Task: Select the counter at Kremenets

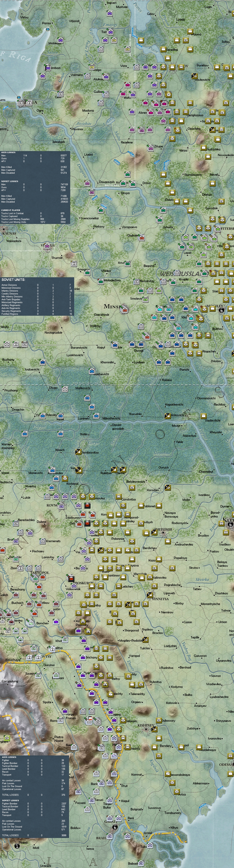Action: (42, 542)
